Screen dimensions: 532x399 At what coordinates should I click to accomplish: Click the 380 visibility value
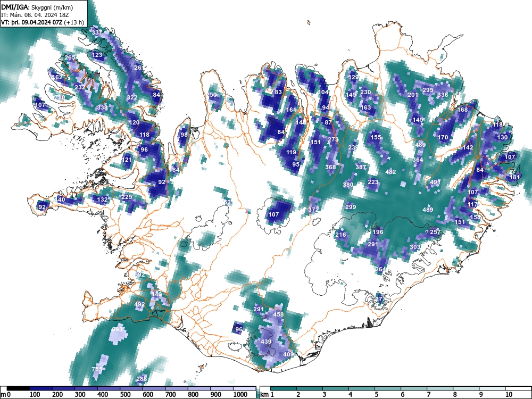pyautogui.click(x=348, y=185)
